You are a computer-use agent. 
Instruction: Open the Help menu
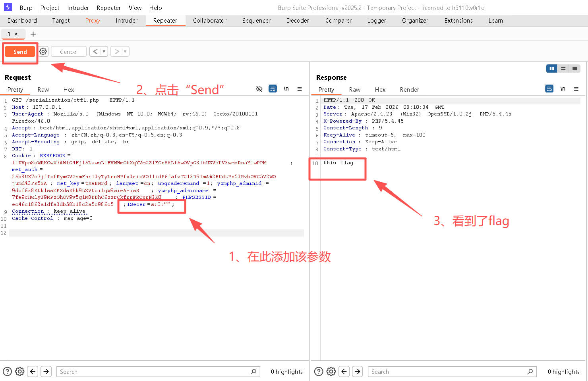[x=155, y=8]
